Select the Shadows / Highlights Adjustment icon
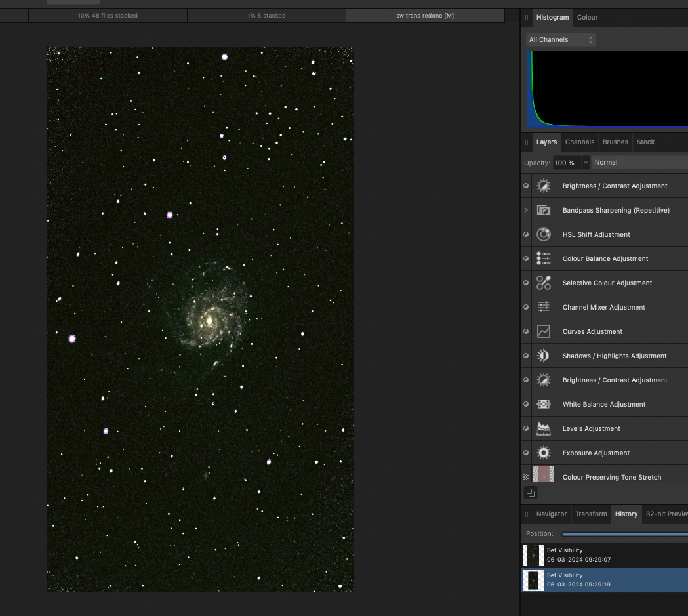 pyautogui.click(x=543, y=356)
